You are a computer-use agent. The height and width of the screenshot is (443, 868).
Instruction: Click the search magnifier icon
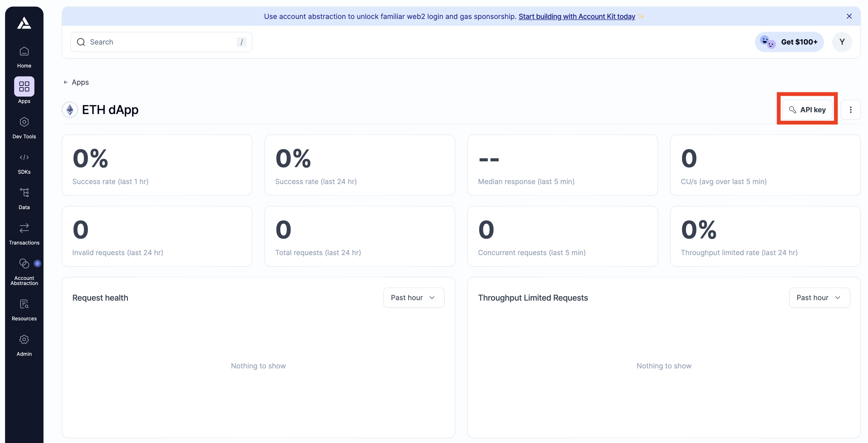[81, 42]
